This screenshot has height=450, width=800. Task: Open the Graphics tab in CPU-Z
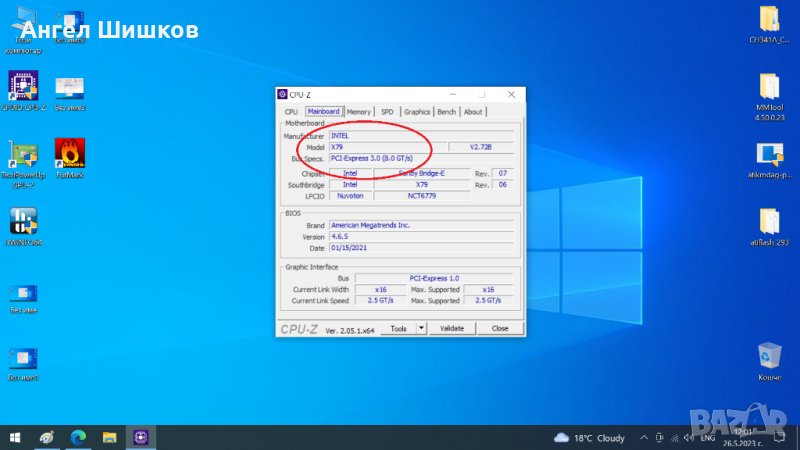click(x=417, y=112)
